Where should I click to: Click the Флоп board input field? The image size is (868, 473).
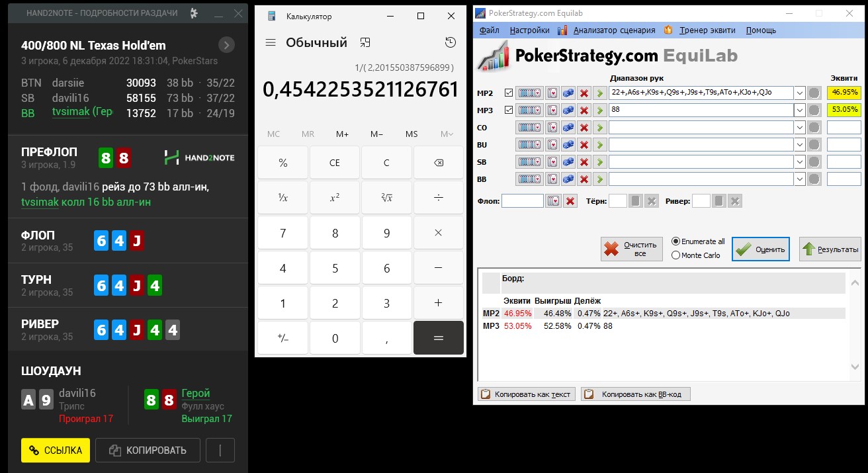point(523,201)
